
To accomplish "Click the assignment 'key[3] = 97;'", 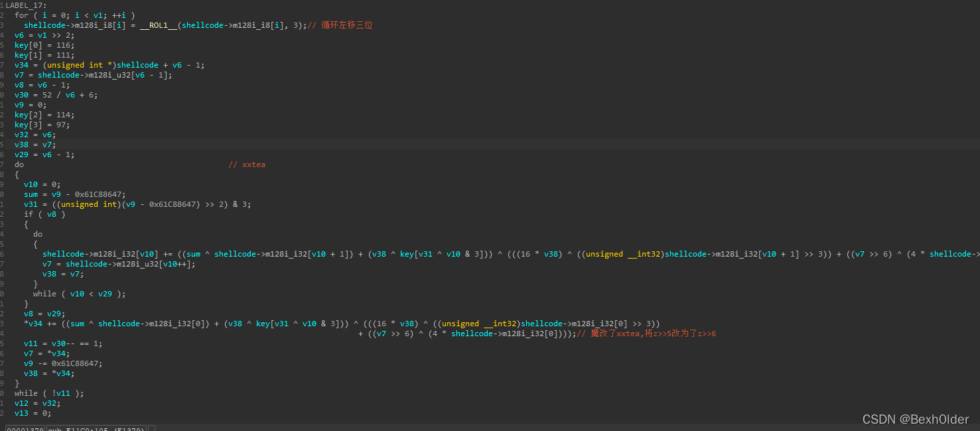I will (42, 125).
